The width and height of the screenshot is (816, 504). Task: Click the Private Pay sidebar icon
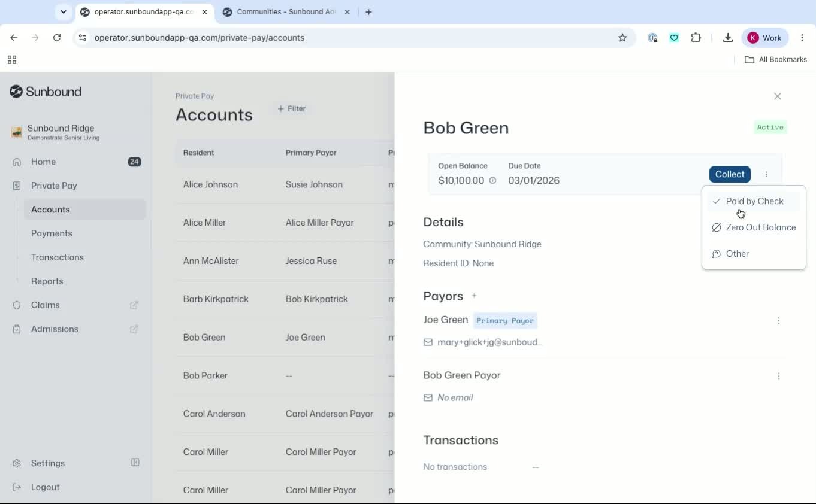click(17, 186)
